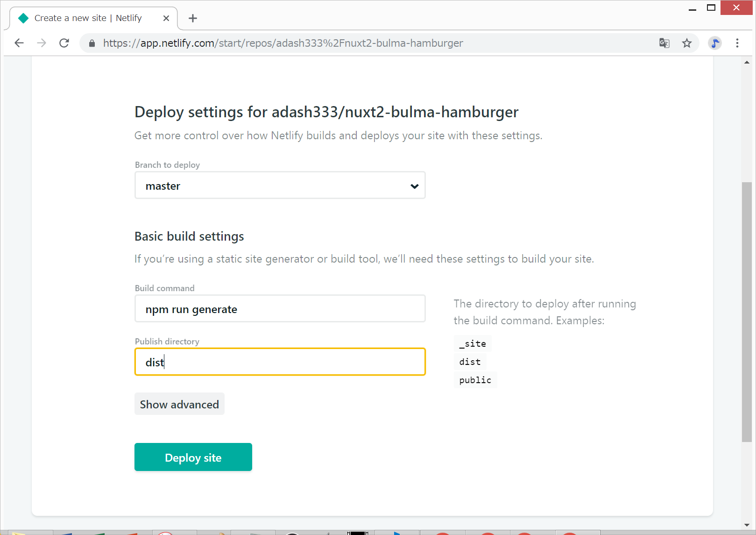
Task: Click the browser forward arrow
Action: pyautogui.click(x=42, y=43)
